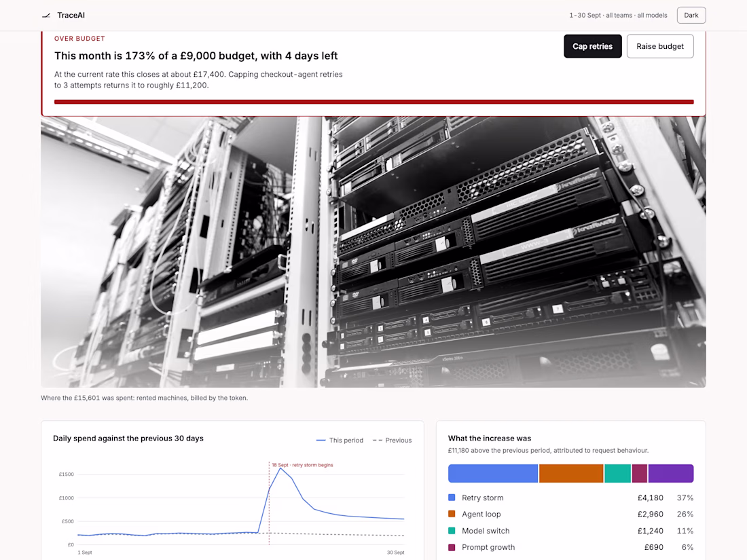Click the What the increase was heading
This screenshot has height=560, width=747.
coord(489,438)
